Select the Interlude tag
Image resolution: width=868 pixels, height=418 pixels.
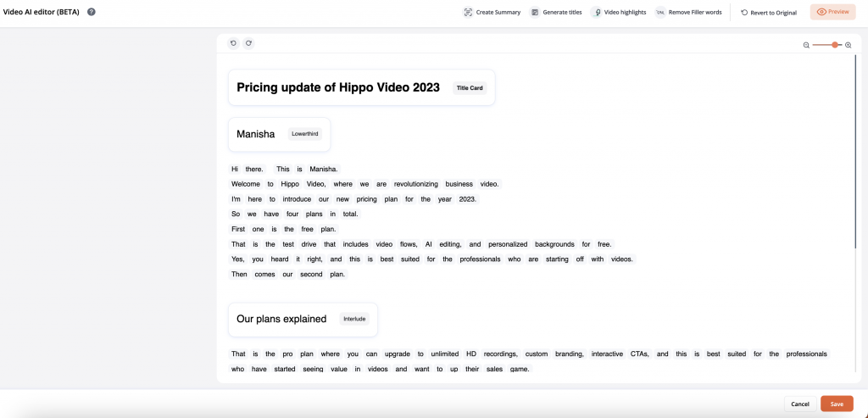click(x=354, y=319)
